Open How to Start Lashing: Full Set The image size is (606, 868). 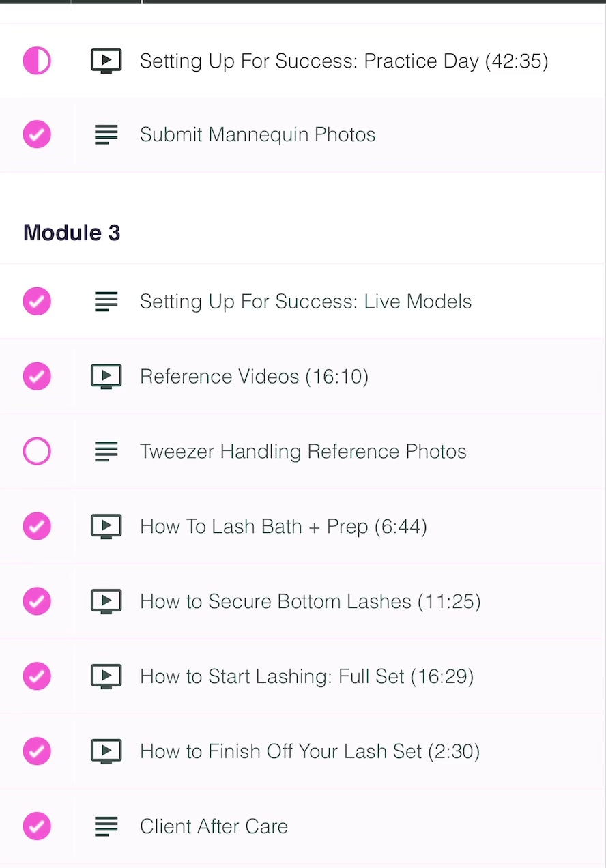point(306,677)
